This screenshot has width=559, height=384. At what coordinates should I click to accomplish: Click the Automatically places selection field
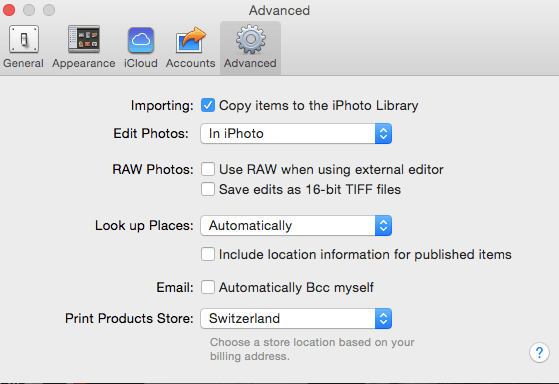(x=296, y=225)
